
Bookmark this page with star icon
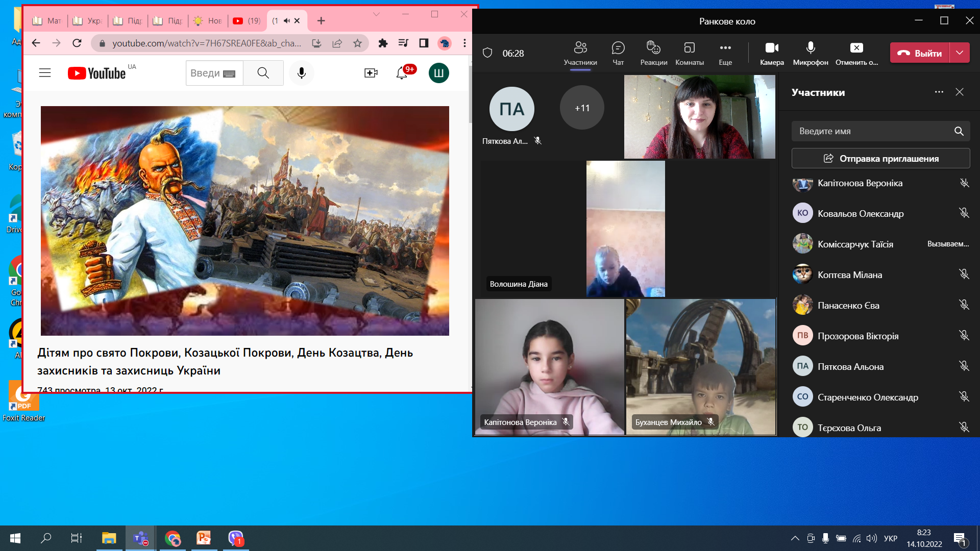click(x=358, y=43)
